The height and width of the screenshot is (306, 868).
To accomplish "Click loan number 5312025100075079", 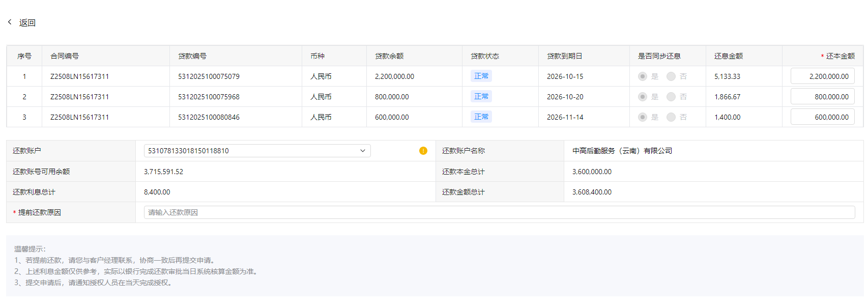I will 209,76.
